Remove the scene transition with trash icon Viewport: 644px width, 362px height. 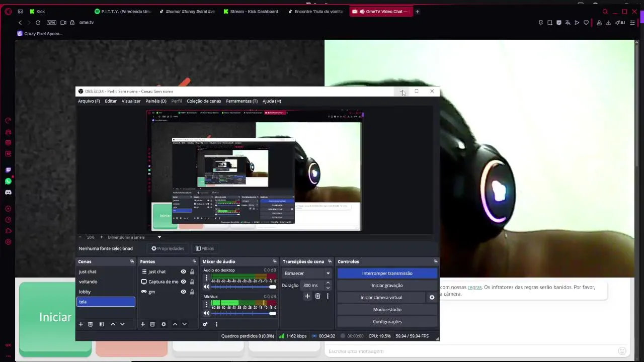(x=317, y=296)
